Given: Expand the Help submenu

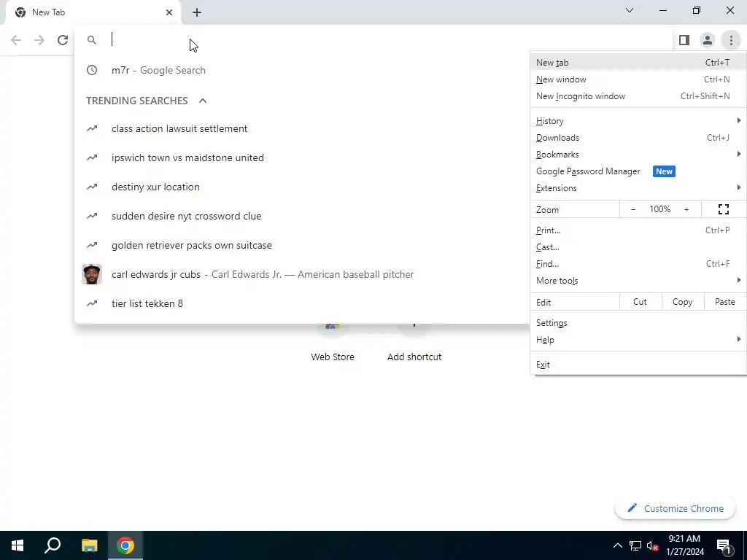Looking at the screenshot, I should tap(638, 340).
